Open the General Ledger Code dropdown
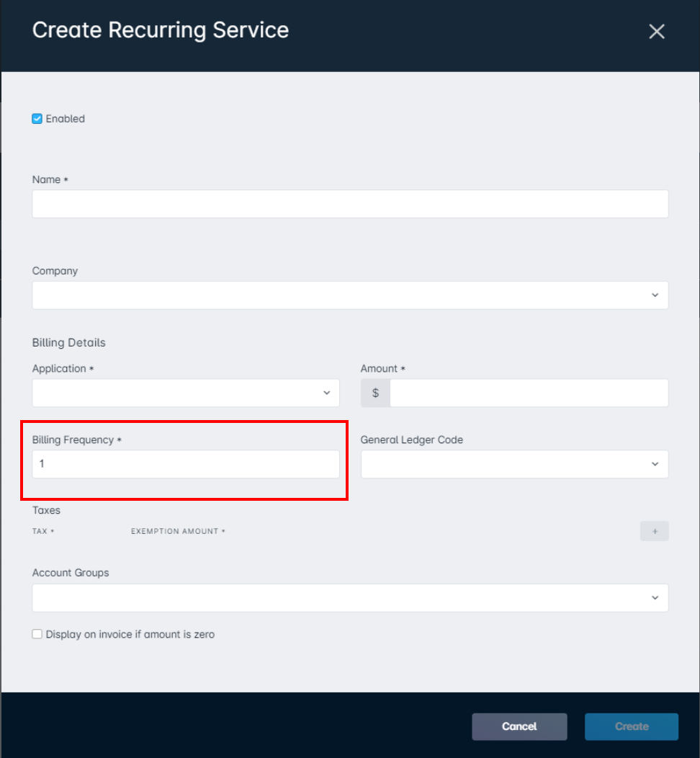The height and width of the screenshot is (758, 700). (x=514, y=464)
